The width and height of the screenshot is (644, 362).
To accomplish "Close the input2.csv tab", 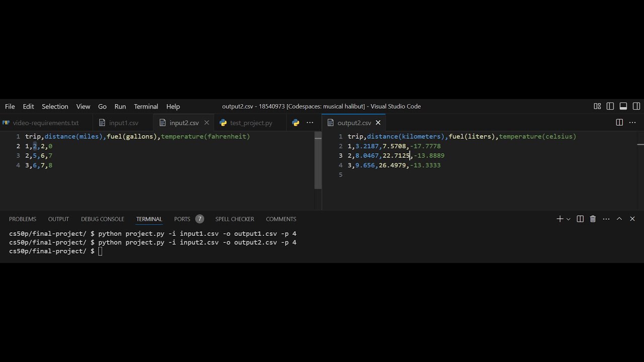I will (x=207, y=123).
